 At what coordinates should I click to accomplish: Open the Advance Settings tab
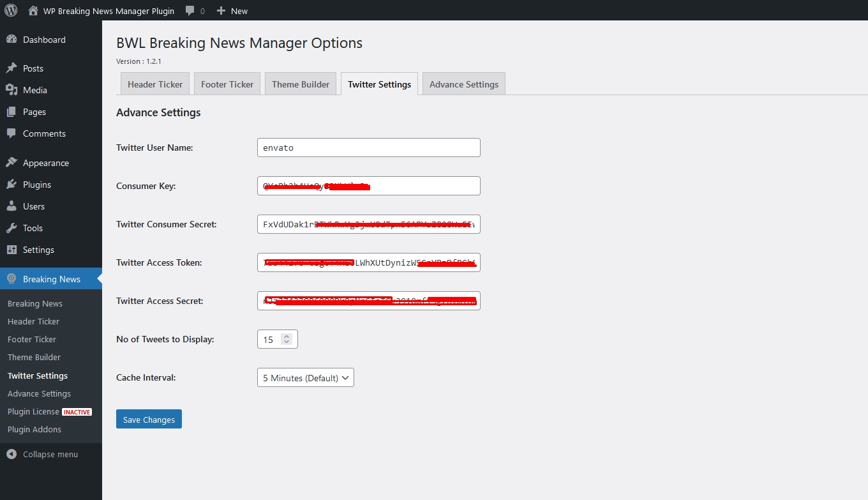pos(463,84)
